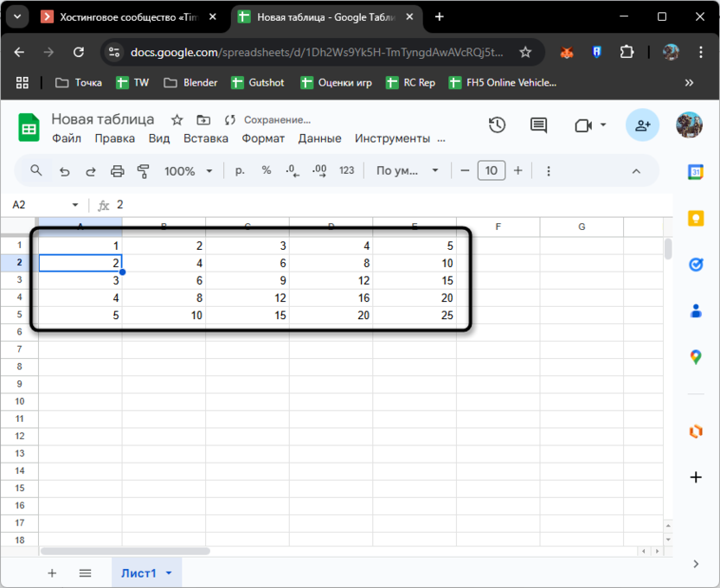Apply ruble currency format

(x=240, y=170)
